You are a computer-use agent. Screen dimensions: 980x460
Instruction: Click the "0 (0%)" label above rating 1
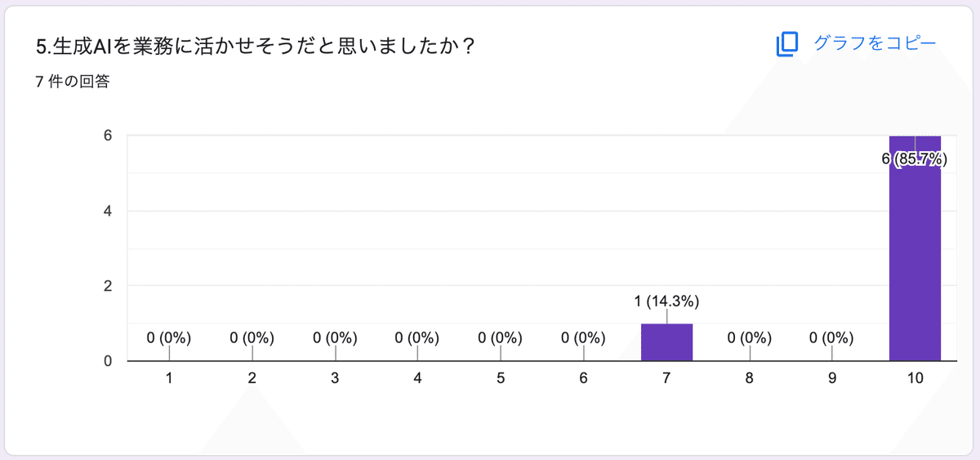[169, 337]
